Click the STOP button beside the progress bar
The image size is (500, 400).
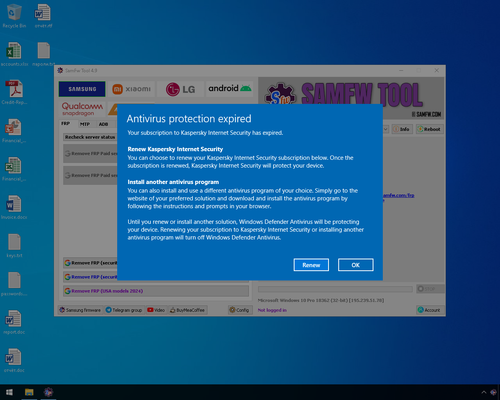point(430,289)
